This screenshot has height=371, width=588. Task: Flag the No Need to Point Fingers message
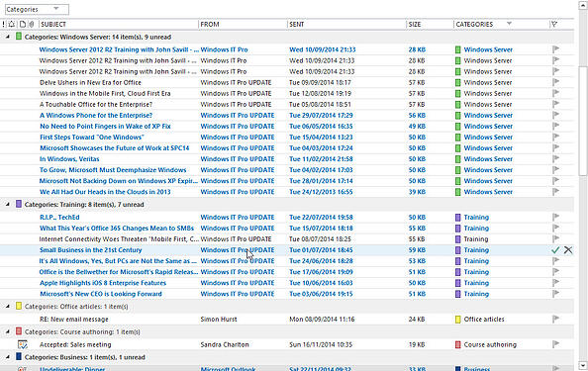tap(555, 126)
